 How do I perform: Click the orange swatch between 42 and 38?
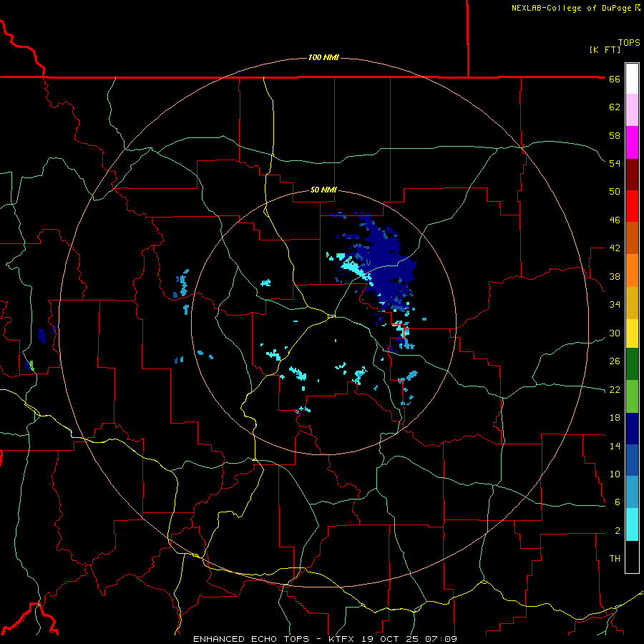pos(632,270)
